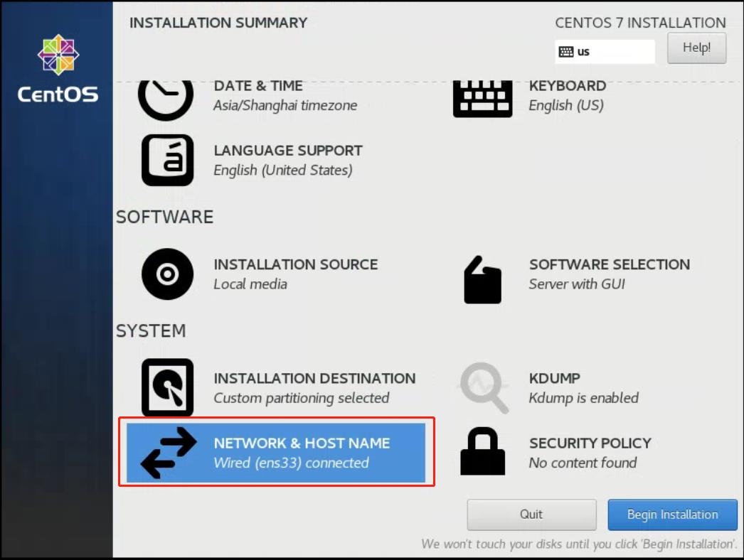Open the Software Selection package icon
This screenshot has width=744, height=560.
click(482, 279)
